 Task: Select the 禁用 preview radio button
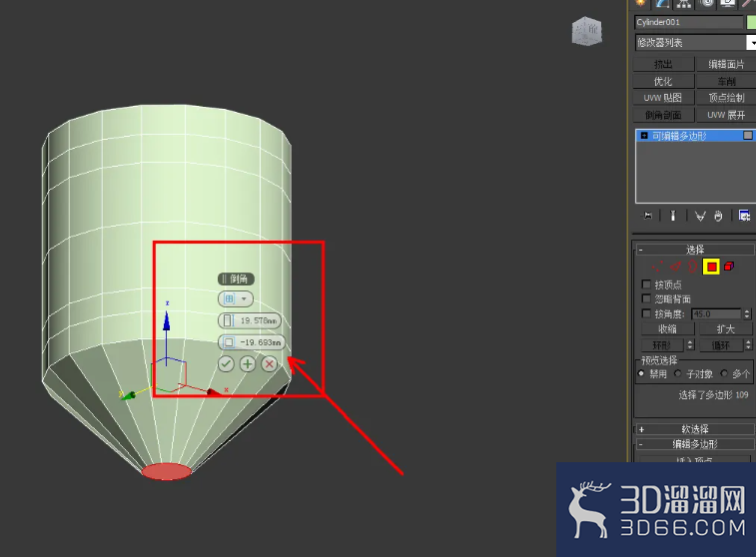641,373
